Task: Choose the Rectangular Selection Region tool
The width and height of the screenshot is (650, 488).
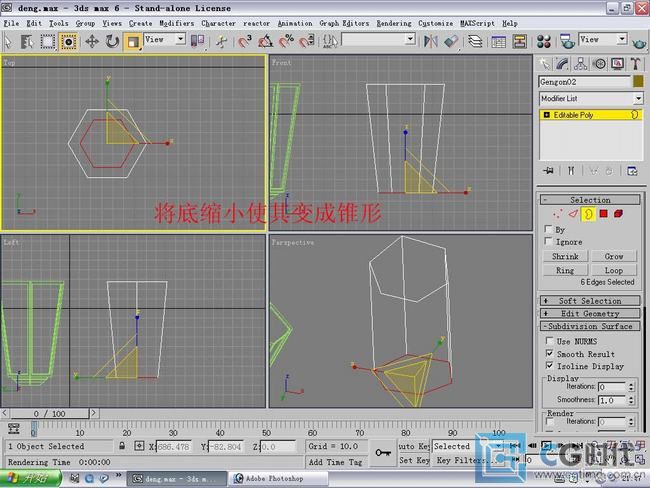Action: click(47, 41)
